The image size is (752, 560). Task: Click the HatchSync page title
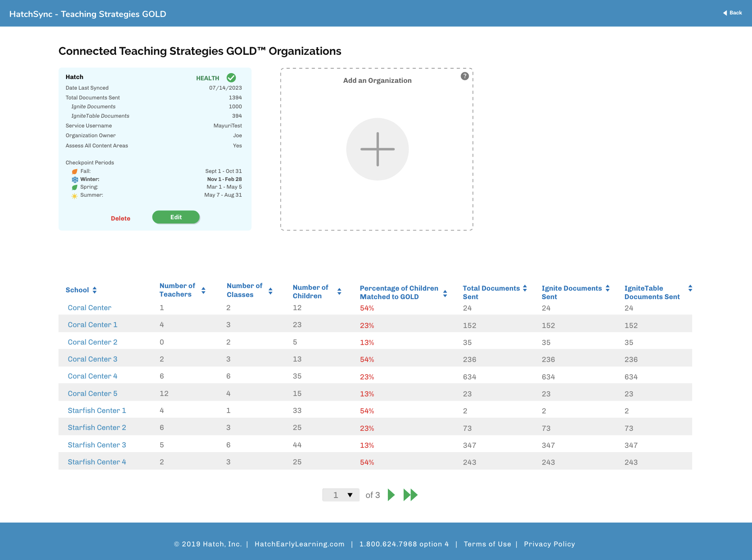(88, 14)
